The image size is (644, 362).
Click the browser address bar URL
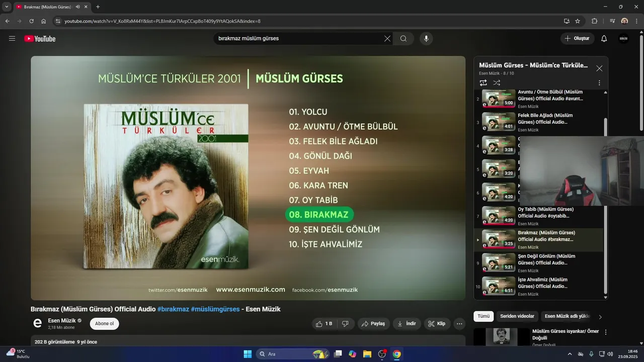[163, 21]
